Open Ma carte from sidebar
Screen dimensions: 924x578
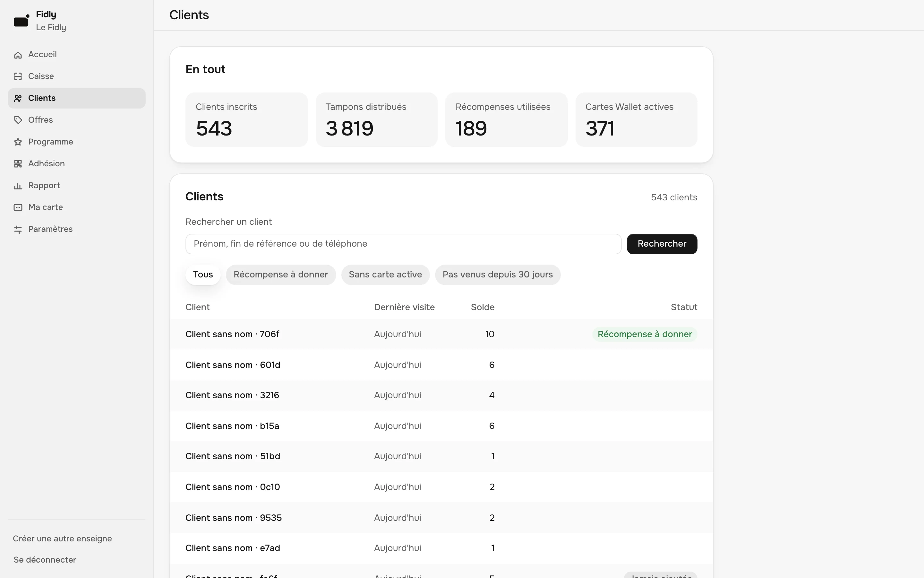pyautogui.click(x=76, y=207)
